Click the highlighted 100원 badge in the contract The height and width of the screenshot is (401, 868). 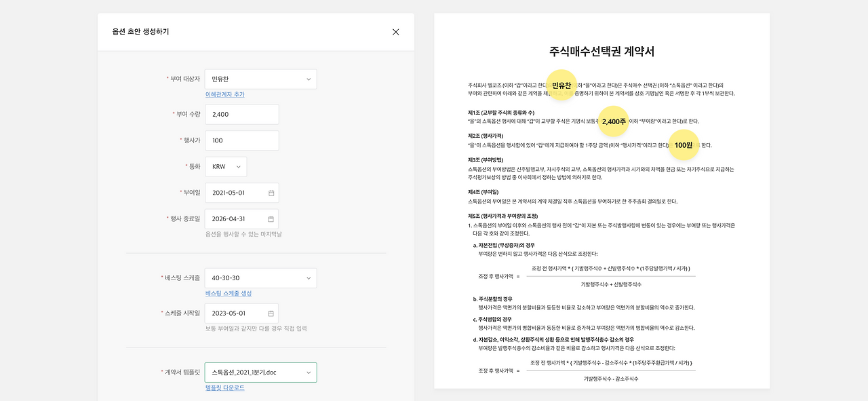[x=684, y=145]
